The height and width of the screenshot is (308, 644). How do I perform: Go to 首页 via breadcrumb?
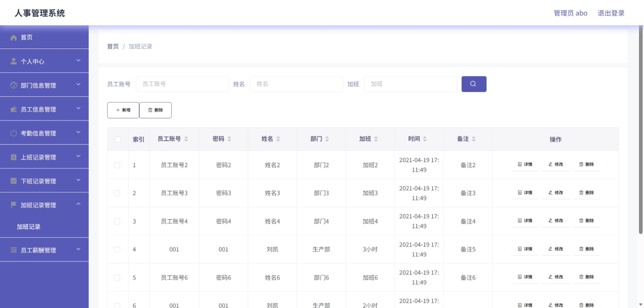pyautogui.click(x=113, y=46)
